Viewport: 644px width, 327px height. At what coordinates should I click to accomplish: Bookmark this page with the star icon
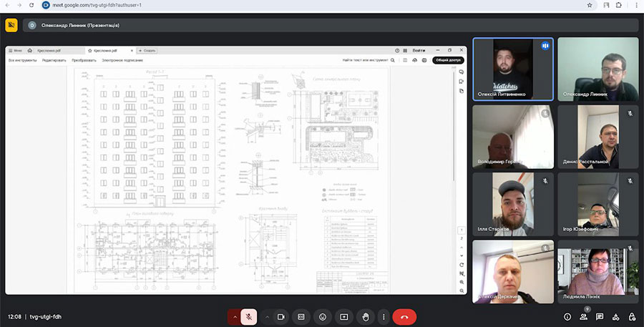(x=589, y=4)
